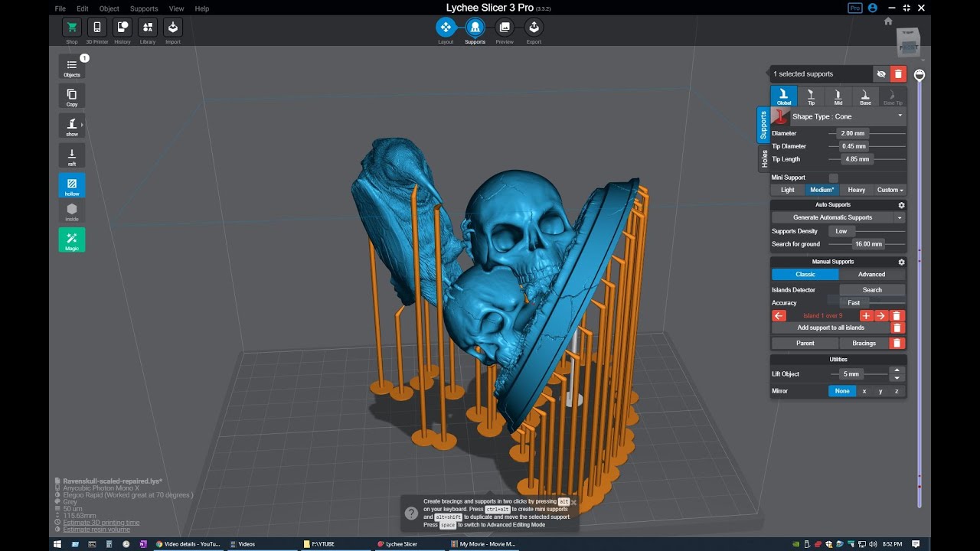The image size is (980, 551).
Task: Toggle visibility of selected supports eye icon
Action: coord(881,74)
